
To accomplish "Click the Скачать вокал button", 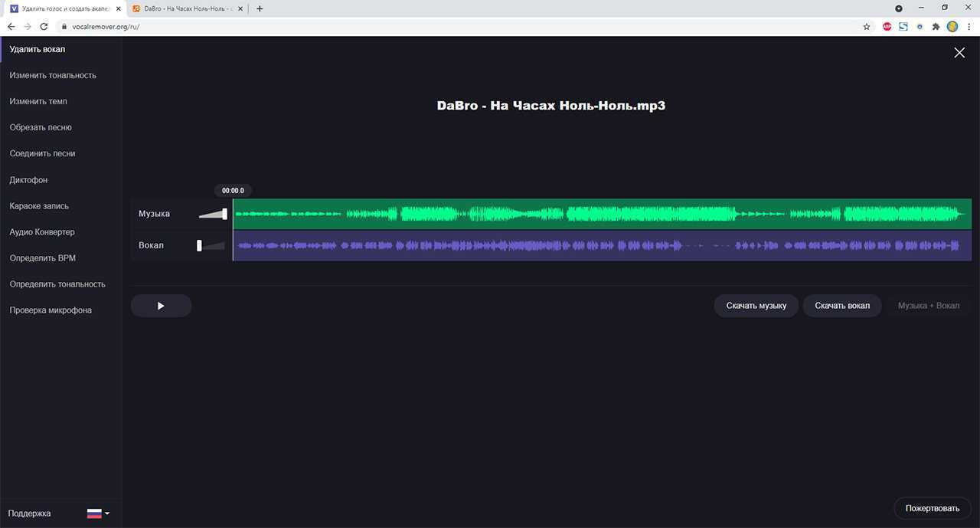I will pyautogui.click(x=842, y=306).
